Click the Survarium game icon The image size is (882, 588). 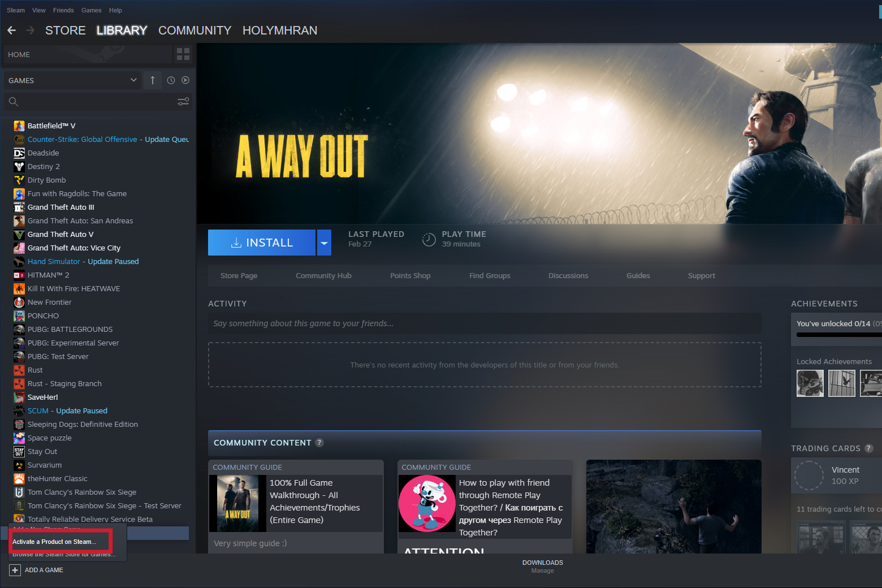tap(19, 465)
